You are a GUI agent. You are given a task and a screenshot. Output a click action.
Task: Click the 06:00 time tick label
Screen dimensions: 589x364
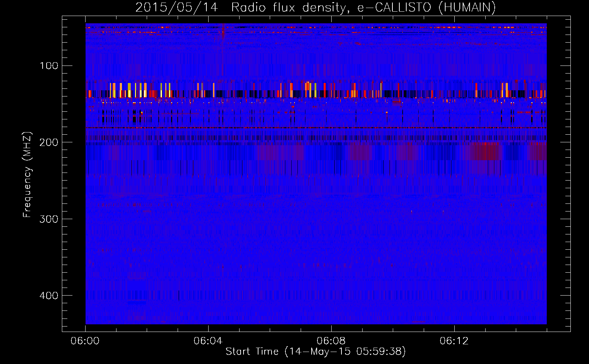coord(85,341)
